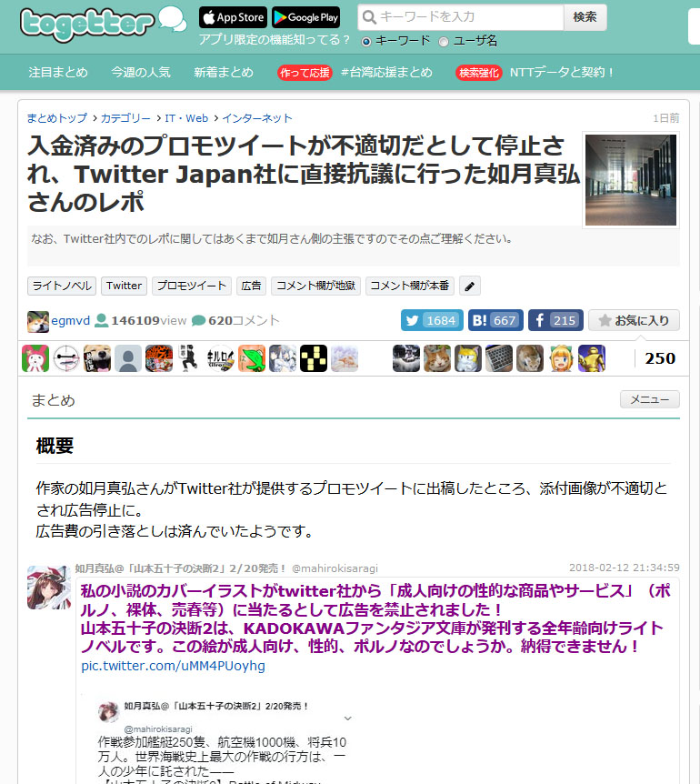The width and height of the screenshot is (700, 784).
Task: Click the pencil edit tags icon
Action: [x=469, y=286]
